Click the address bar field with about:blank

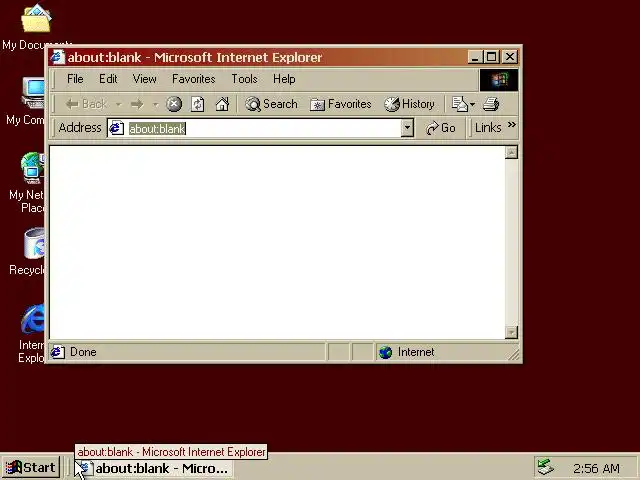click(x=261, y=129)
